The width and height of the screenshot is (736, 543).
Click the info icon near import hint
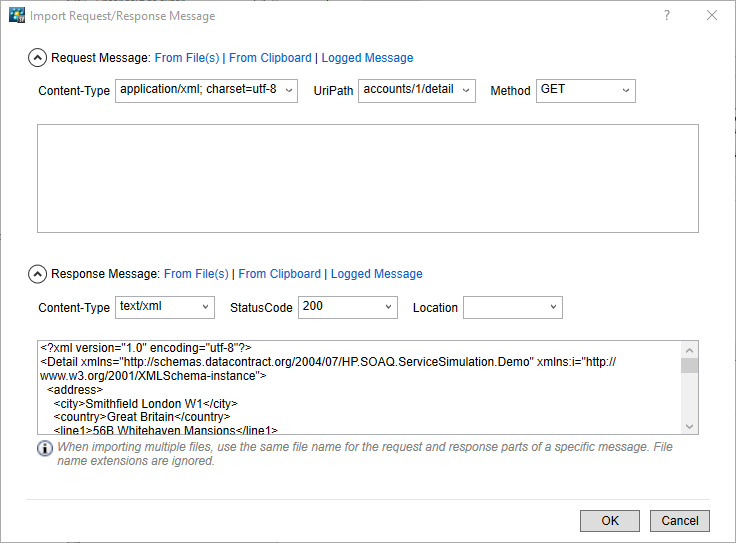(x=45, y=448)
